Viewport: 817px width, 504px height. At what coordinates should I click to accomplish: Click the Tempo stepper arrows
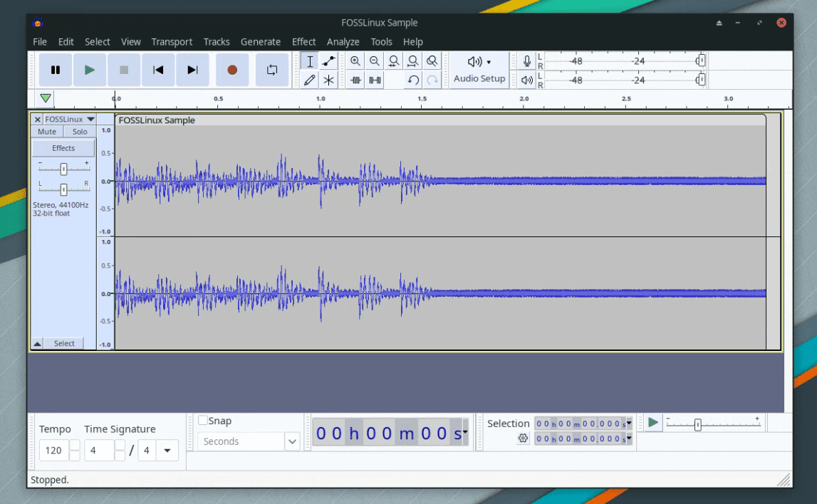75,451
